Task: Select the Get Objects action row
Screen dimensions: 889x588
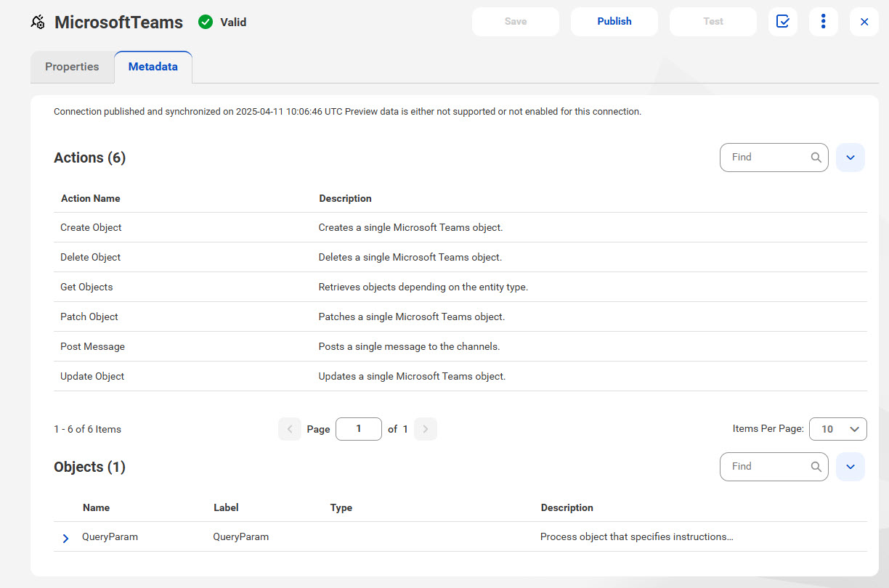Action: tap(460, 287)
